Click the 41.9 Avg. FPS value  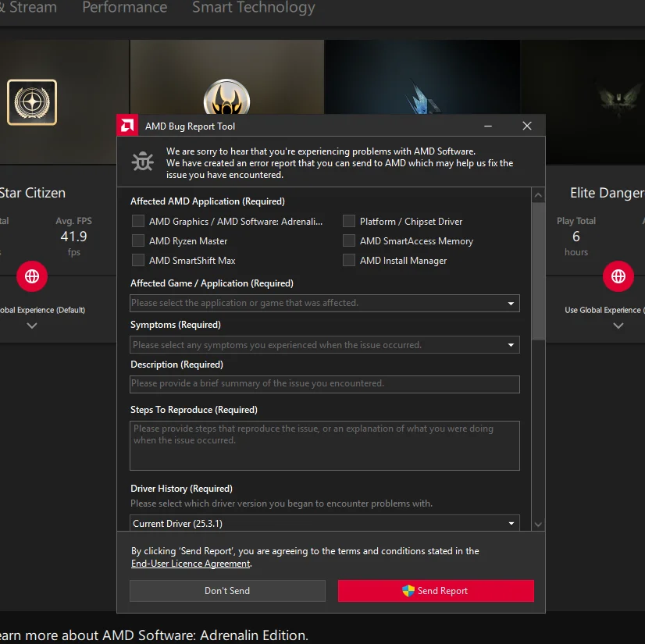[x=73, y=237]
